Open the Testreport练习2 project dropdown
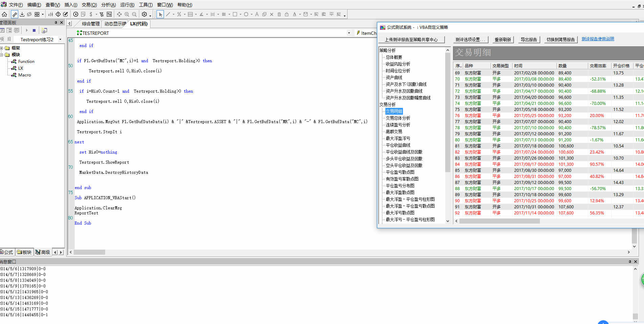The height and width of the screenshot is (324, 644). pyautogui.click(x=60, y=40)
